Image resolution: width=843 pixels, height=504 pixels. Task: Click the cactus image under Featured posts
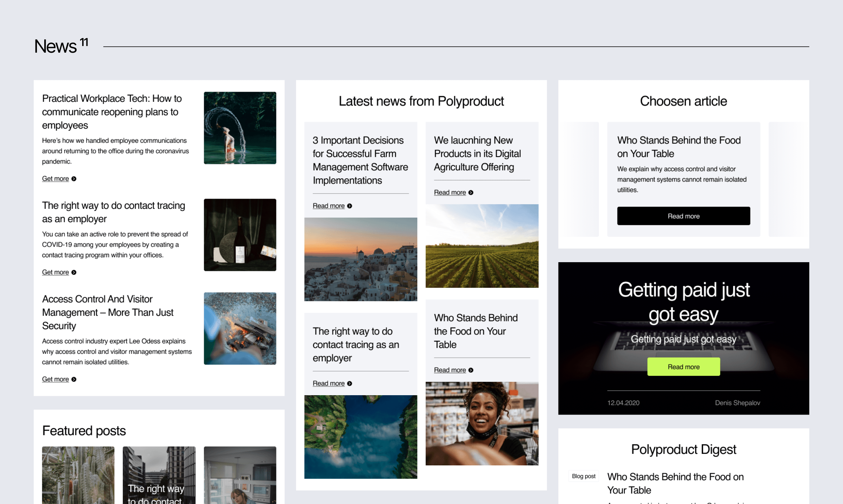[78, 476]
